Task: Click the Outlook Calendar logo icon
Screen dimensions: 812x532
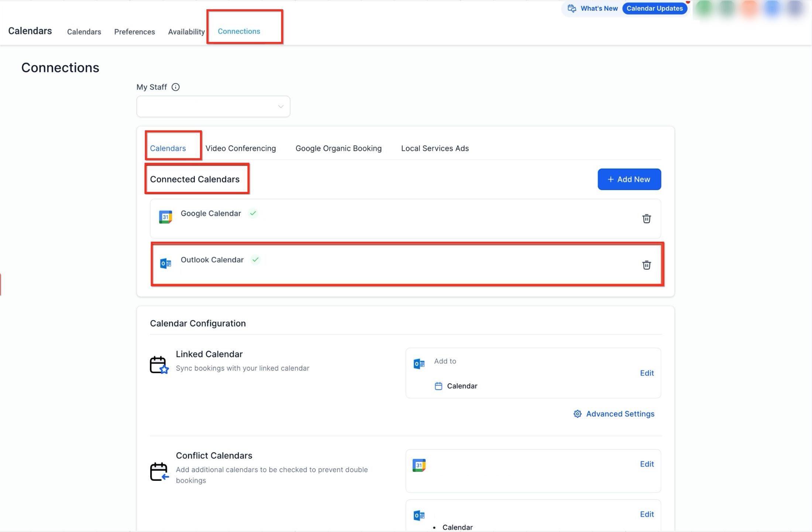Action: point(165,263)
